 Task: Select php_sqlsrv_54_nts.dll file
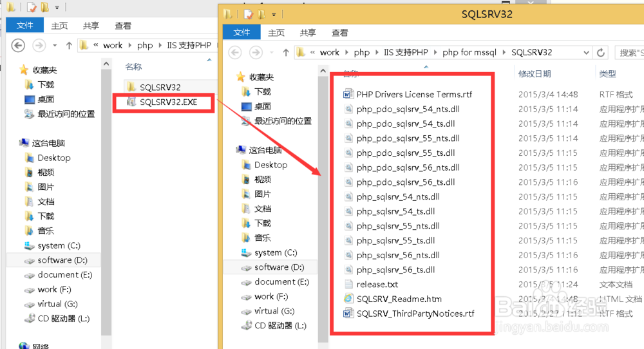[x=397, y=196]
